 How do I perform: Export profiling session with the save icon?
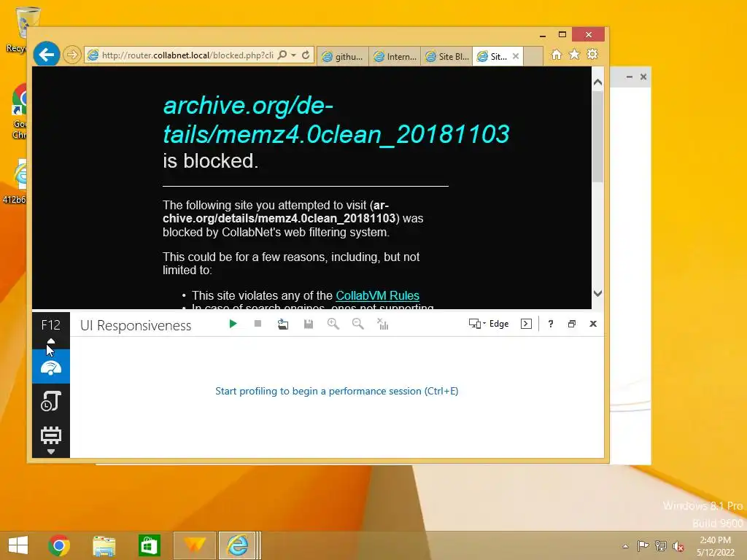[x=309, y=324]
